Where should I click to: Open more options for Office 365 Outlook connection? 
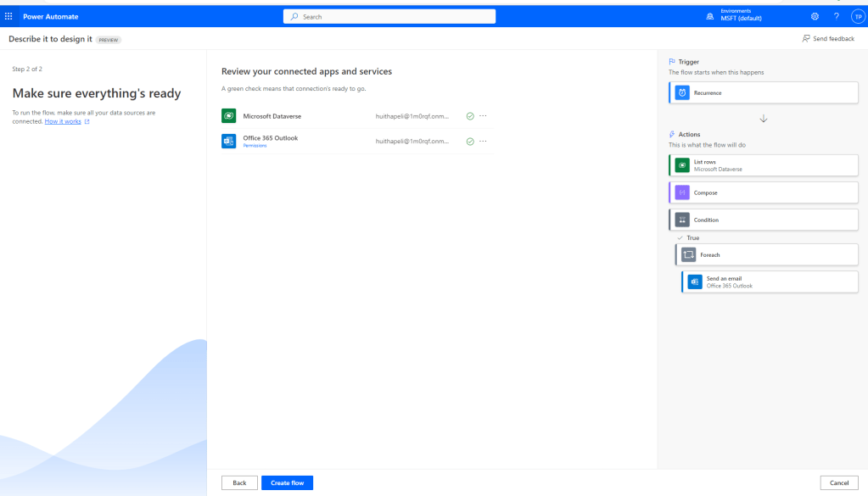[484, 141]
